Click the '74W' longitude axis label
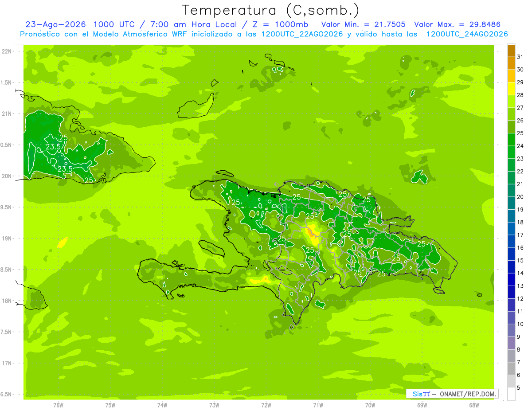The width and height of the screenshot is (532, 411). (x=162, y=405)
